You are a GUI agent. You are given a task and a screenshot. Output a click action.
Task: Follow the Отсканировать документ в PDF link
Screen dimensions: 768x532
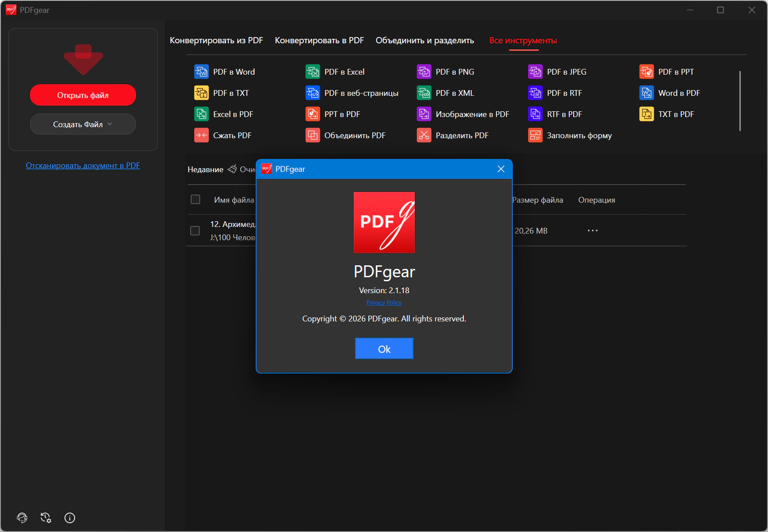point(83,166)
